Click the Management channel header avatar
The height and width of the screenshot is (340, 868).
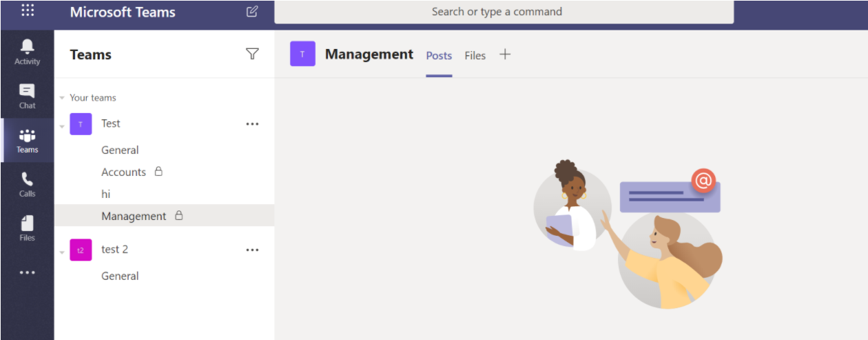click(302, 54)
